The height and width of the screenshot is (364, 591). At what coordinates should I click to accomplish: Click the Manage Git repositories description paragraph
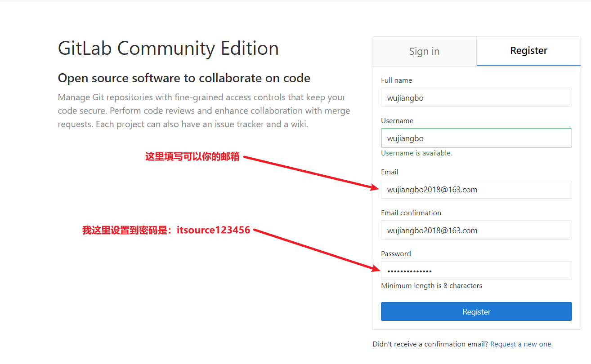pos(204,111)
